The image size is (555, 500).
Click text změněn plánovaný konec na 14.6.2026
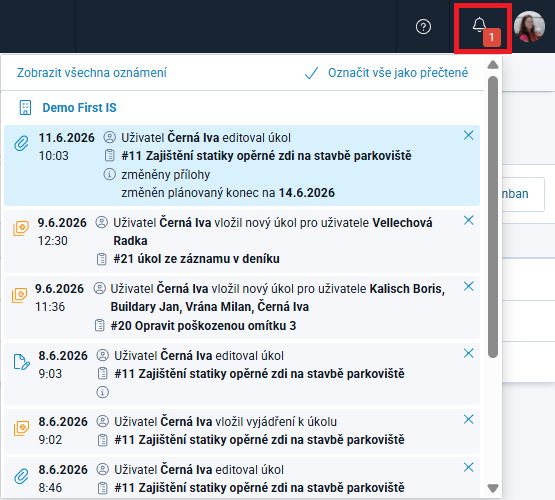(228, 193)
